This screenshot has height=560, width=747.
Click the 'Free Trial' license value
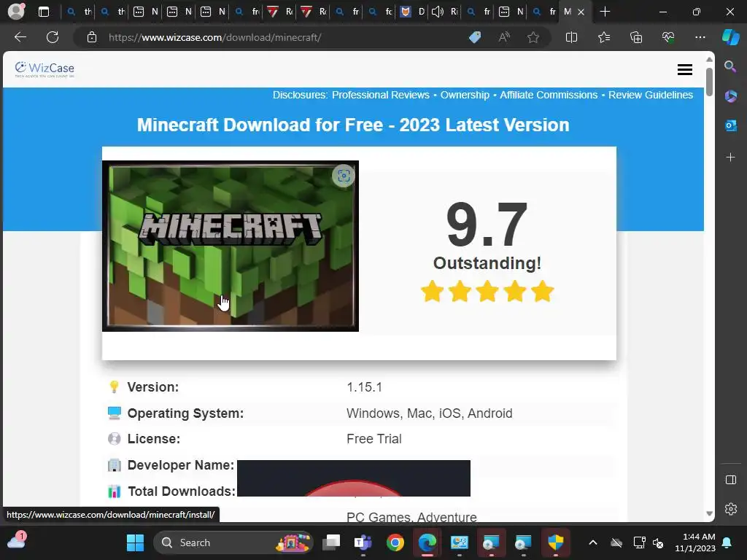pyautogui.click(x=374, y=438)
